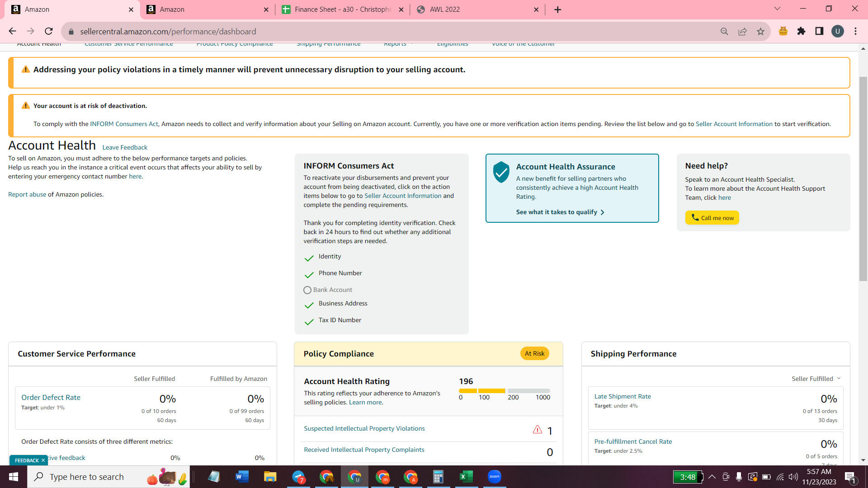This screenshot has width=868, height=488.
Task: Open Windows notification center
Action: [x=850, y=477]
